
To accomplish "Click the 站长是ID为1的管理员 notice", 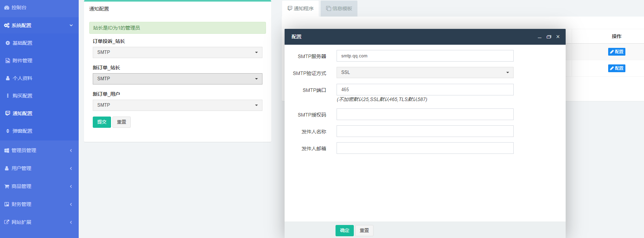I will [177, 28].
